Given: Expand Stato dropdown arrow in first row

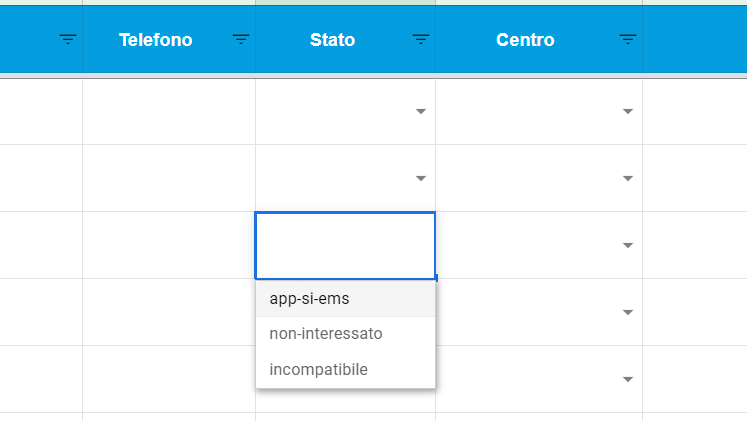Looking at the screenshot, I should coord(421,111).
